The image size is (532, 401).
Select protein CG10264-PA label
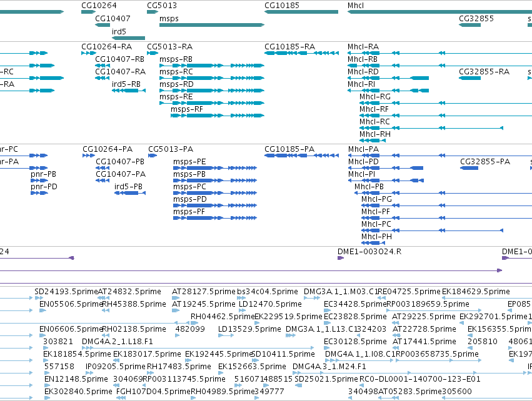(108, 149)
